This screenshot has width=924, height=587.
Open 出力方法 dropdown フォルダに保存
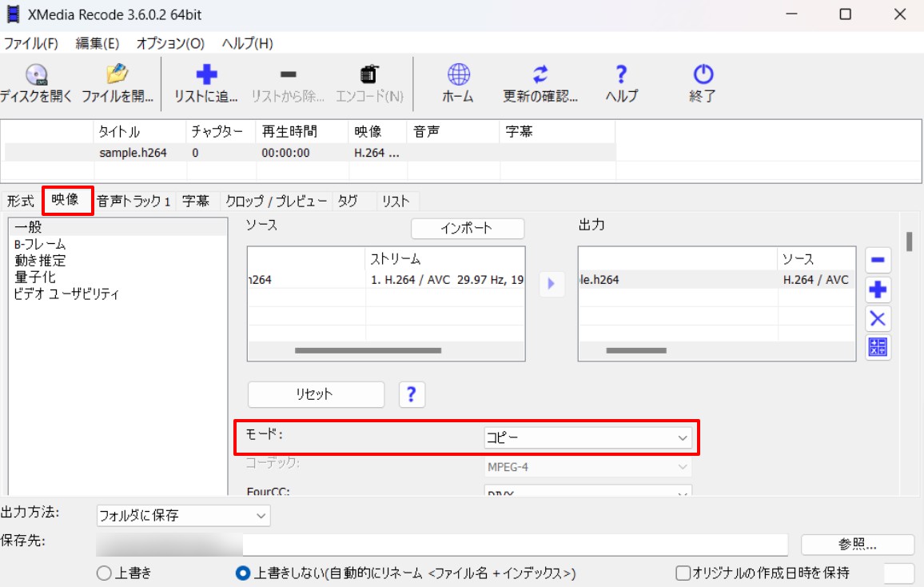point(183,516)
